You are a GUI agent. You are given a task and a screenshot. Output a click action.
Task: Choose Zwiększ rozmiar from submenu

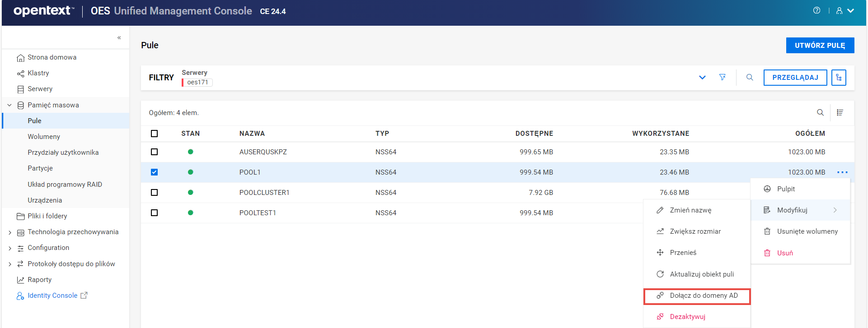coord(697,231)
